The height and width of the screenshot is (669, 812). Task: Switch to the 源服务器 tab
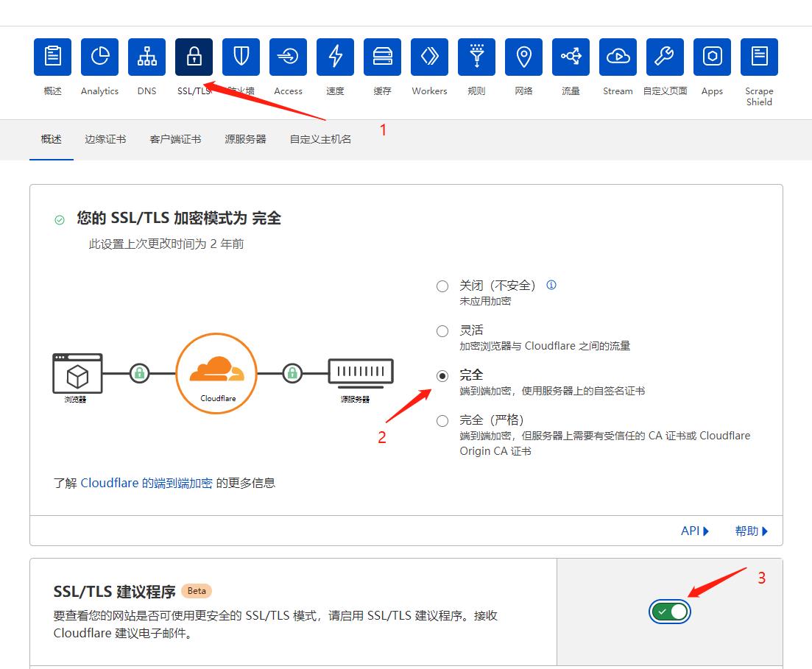click(245, 137)
